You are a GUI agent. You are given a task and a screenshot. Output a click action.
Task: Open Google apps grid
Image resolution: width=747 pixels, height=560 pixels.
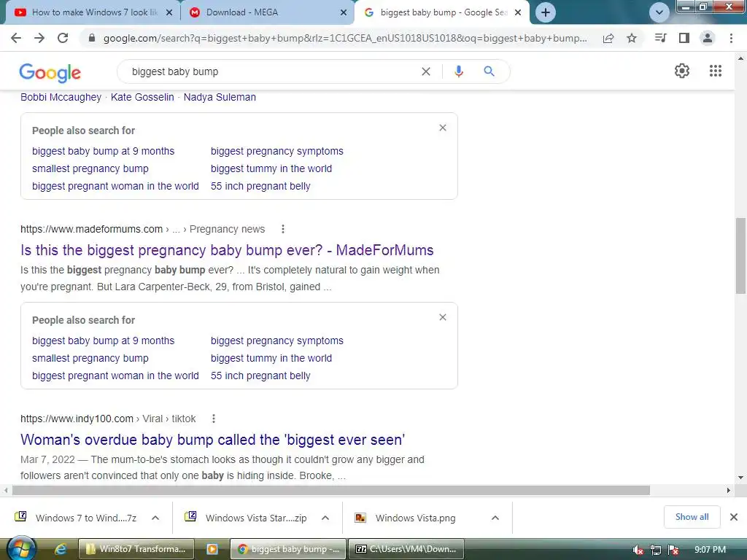coord(716,71)
